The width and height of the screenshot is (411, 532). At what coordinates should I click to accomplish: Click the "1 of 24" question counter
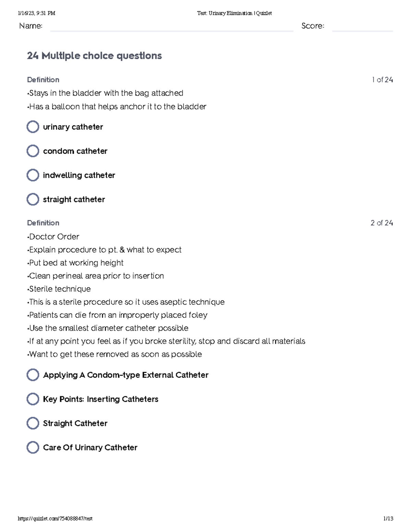pos(382,80)
